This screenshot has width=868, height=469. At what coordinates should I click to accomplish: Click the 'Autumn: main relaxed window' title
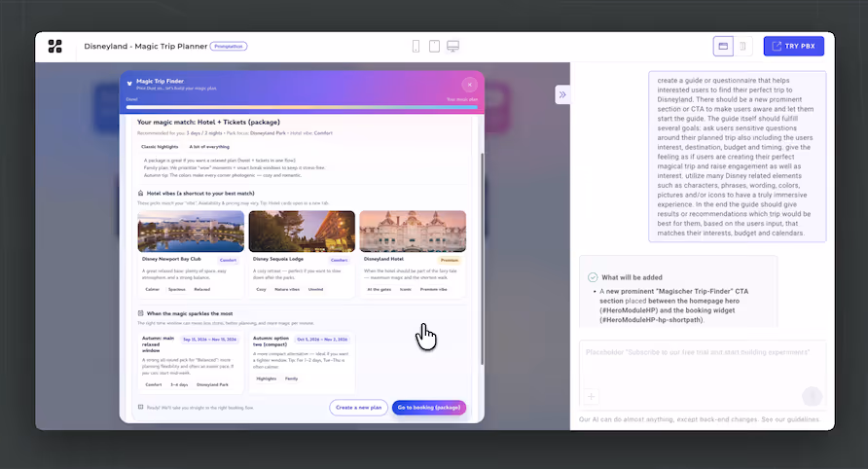159,344
